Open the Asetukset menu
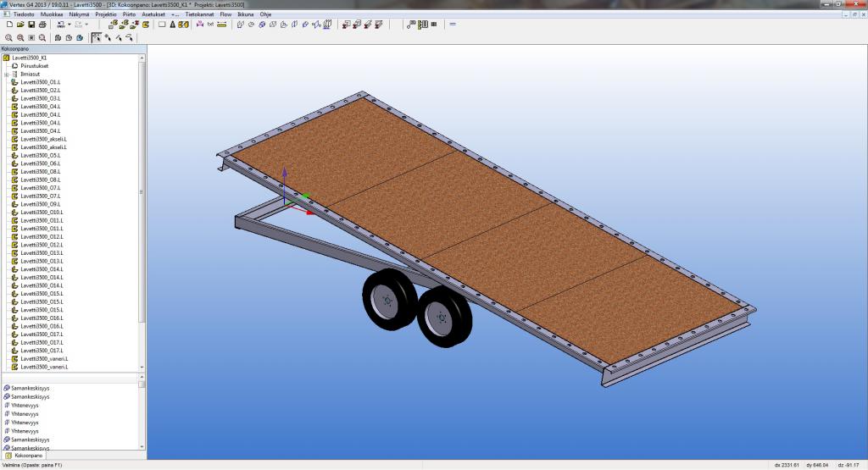868x470 pixels. (x=153, y=14)
